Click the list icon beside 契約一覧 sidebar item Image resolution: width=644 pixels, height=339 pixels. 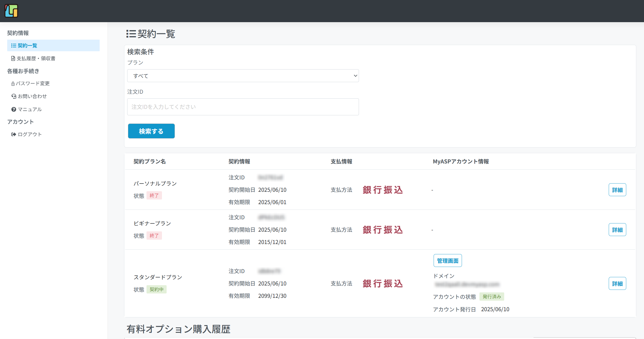[14, 46]
